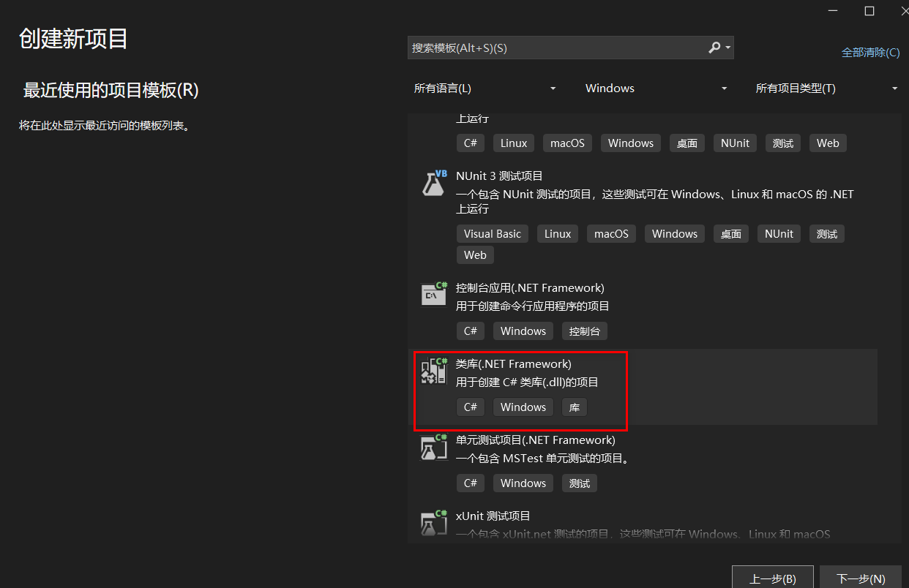Click the 控制台 tag under Console App

point(584,331)
